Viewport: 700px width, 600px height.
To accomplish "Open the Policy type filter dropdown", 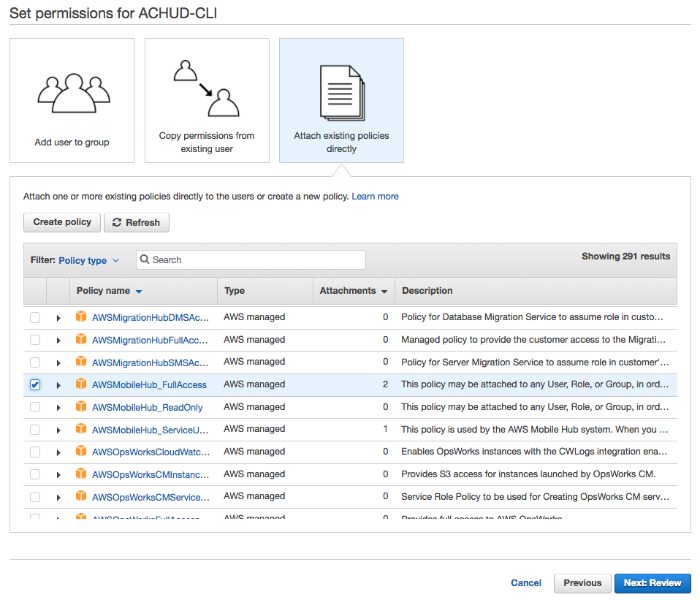I will [x=88, y=260].
